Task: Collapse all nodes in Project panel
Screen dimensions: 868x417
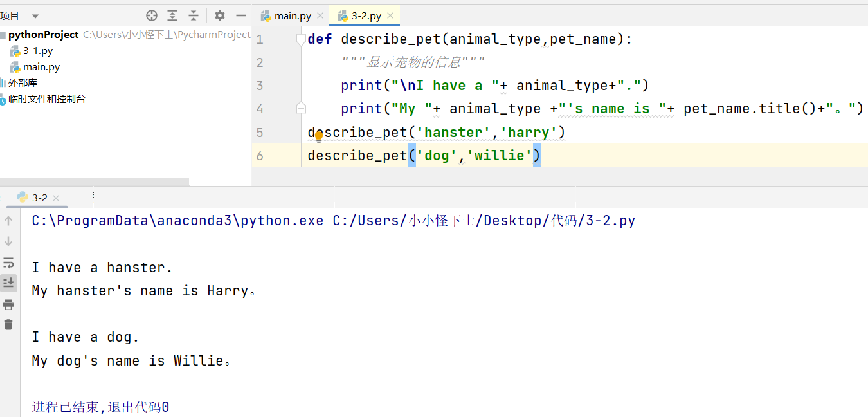Action: click(192, 15)
